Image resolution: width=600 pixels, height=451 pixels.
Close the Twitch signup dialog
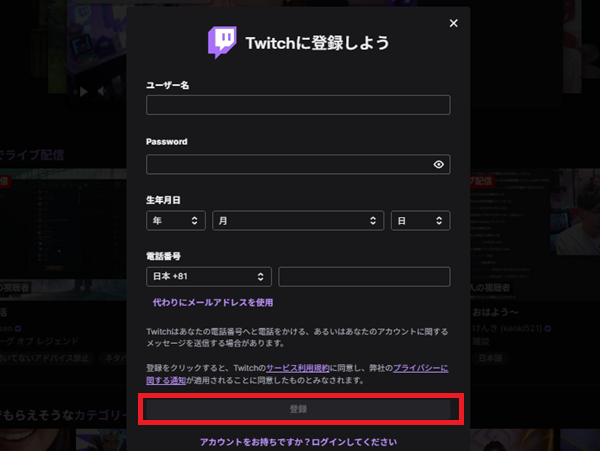point(453,23)
